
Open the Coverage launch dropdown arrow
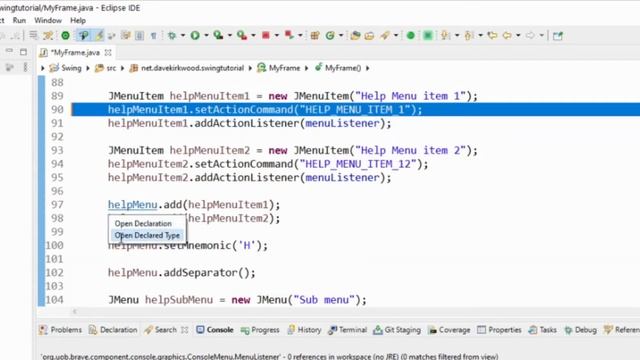[x=229, y=36]
